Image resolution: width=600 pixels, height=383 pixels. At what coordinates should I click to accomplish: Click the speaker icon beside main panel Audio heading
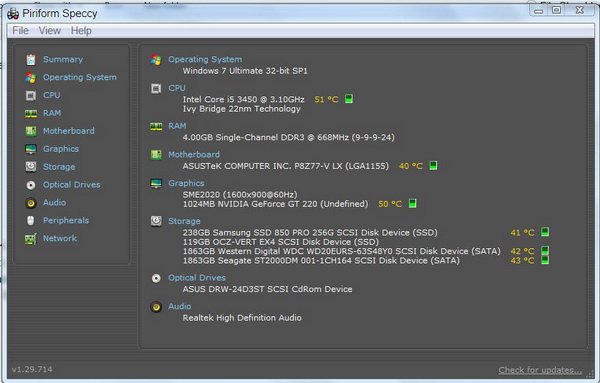tap(156, 307)
